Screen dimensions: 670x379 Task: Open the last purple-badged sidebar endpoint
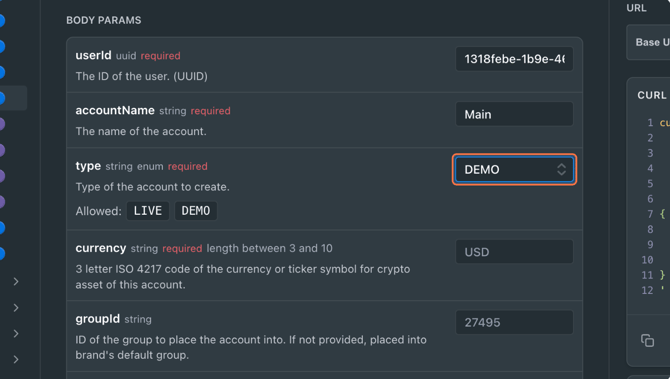2,202
